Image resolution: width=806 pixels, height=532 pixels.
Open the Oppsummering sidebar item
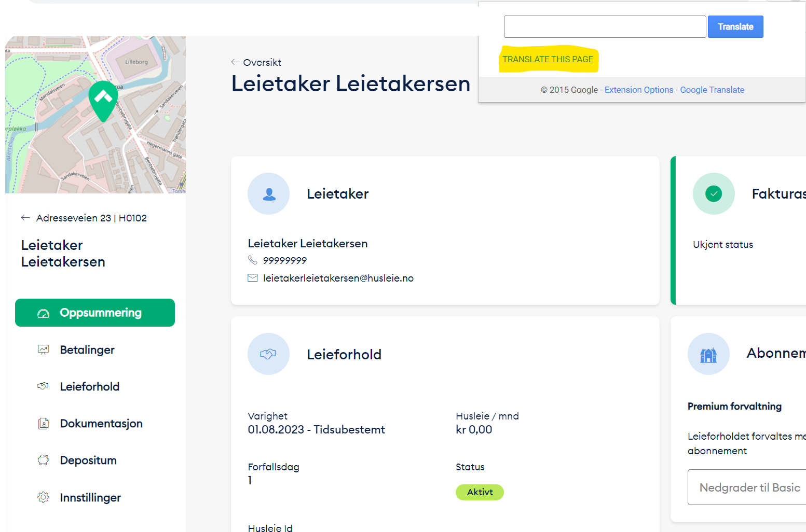click(x=95, y=313)
